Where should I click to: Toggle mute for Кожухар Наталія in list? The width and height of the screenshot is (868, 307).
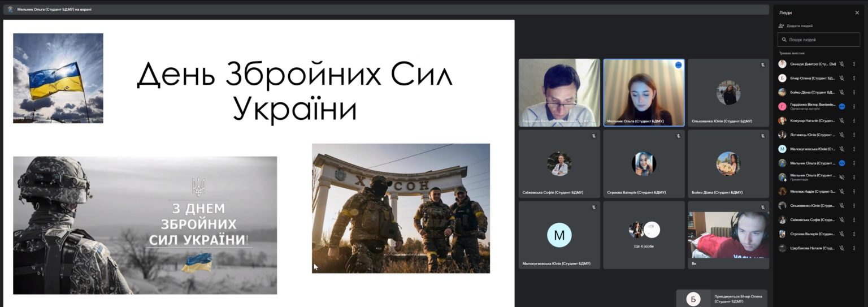click(841, 120)
